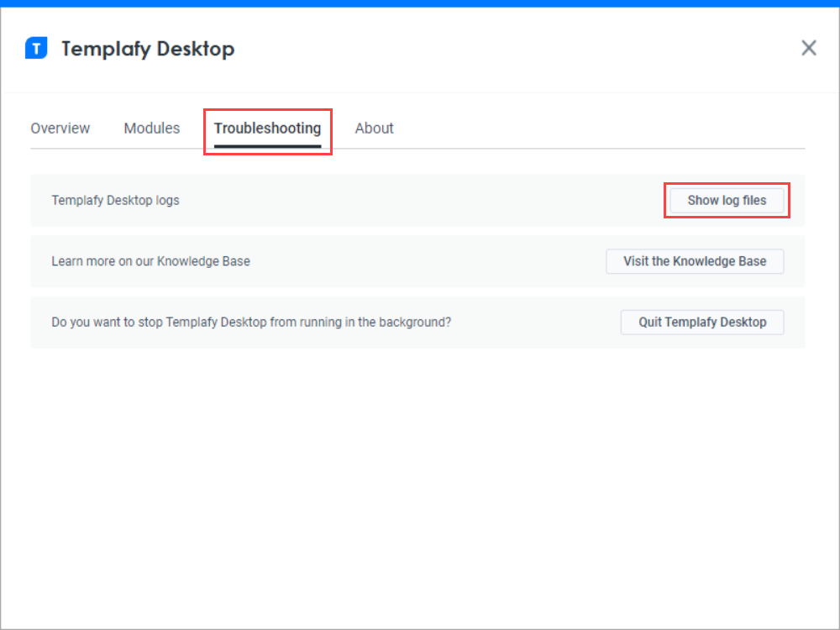
Task: Open the Modules tab
Action: (151, 128)
